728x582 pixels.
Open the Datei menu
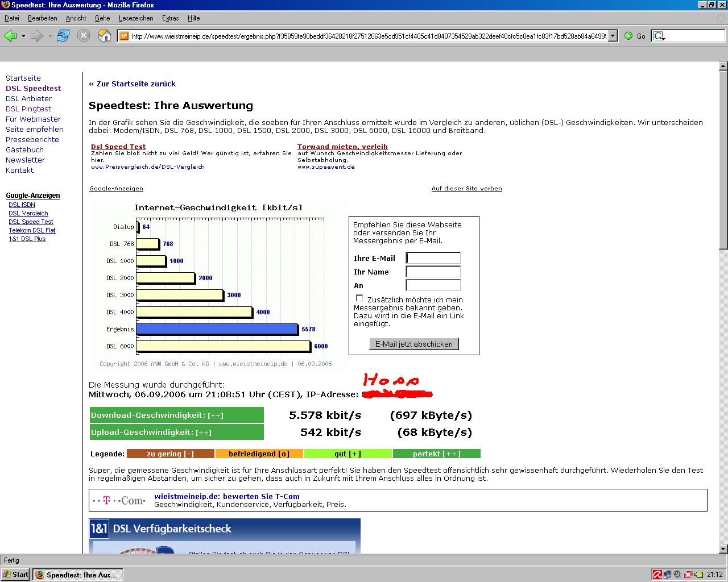coord(11,18)
